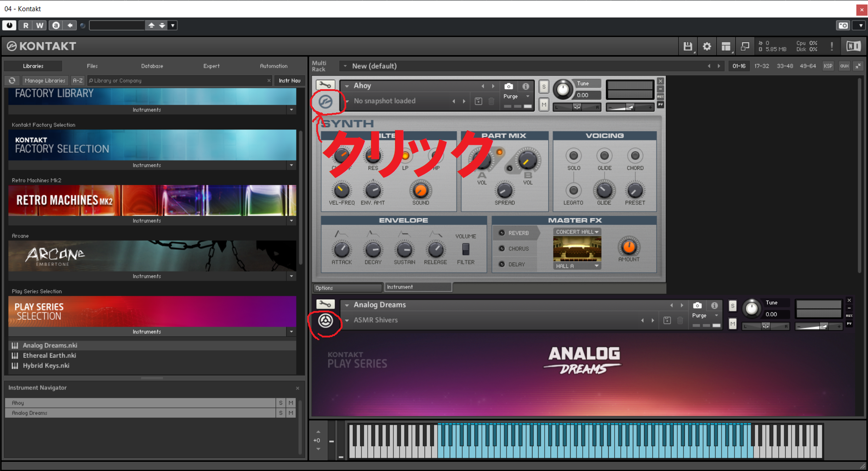Mute the Analog Dreams instrument
Viewport: 868px width, 471px height.
[x=733, y=324]
